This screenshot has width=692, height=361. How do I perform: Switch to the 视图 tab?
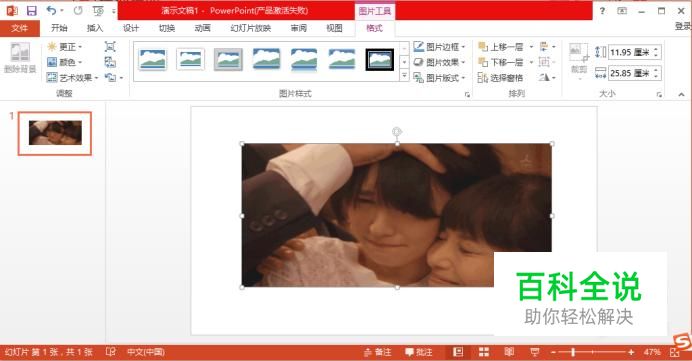pyautogui.click(x=334, y=28)
